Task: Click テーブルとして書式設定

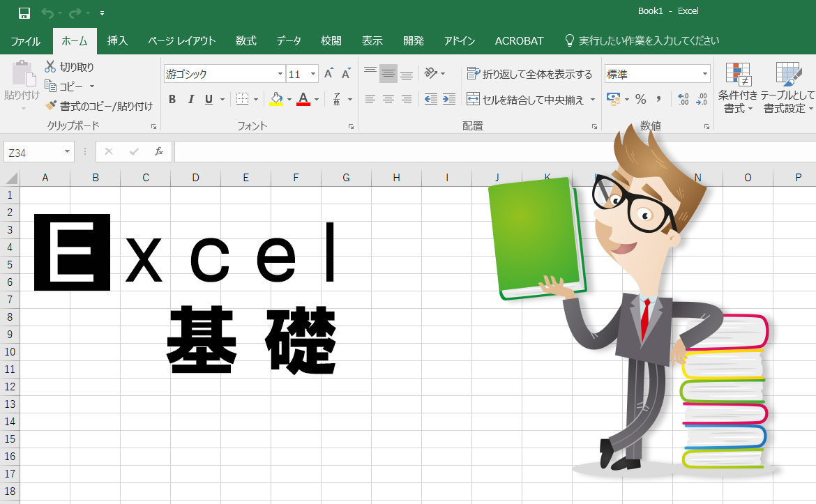Action: point(787,88)
